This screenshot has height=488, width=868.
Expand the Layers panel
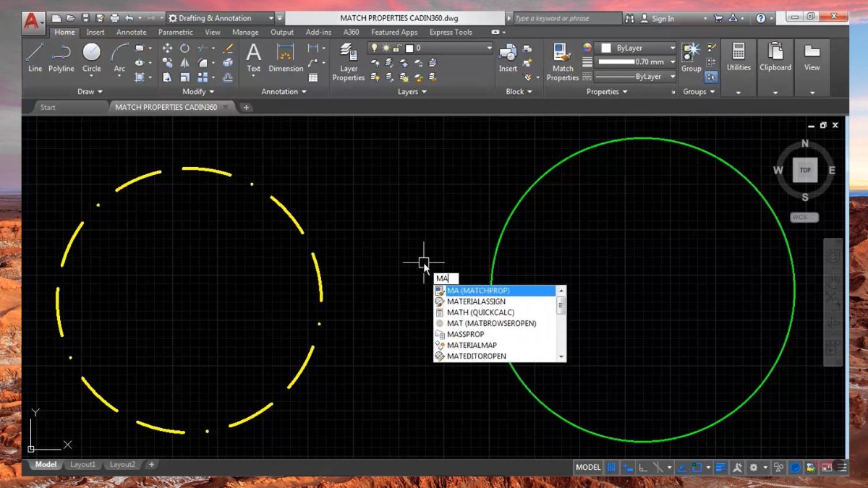pos(412,92)
